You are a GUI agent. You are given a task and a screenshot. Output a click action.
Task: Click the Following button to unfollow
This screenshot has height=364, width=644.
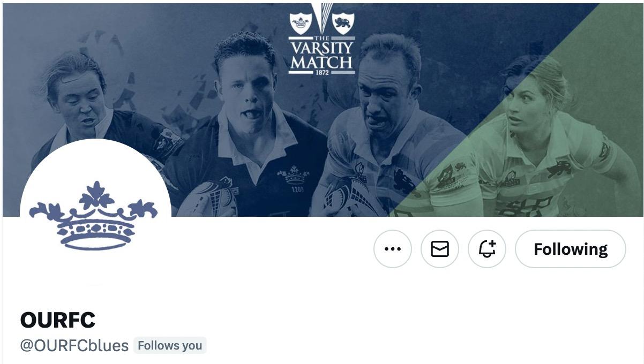coord(571,249)
